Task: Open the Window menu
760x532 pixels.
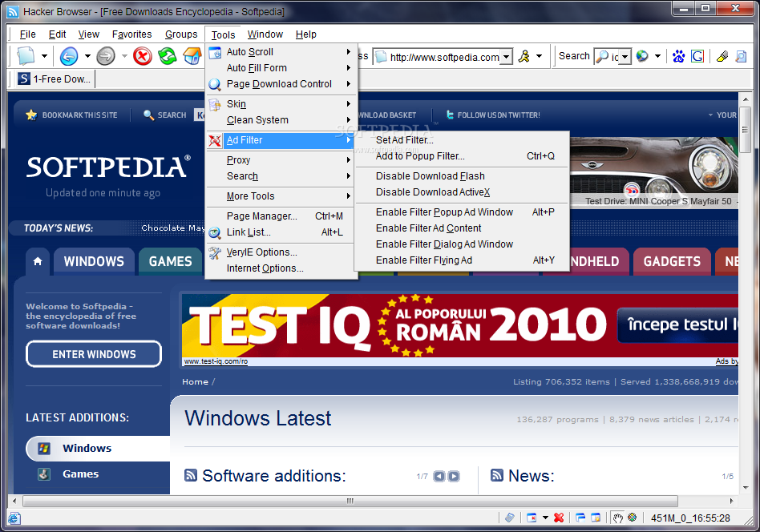Action: click(x=265, y=34)
